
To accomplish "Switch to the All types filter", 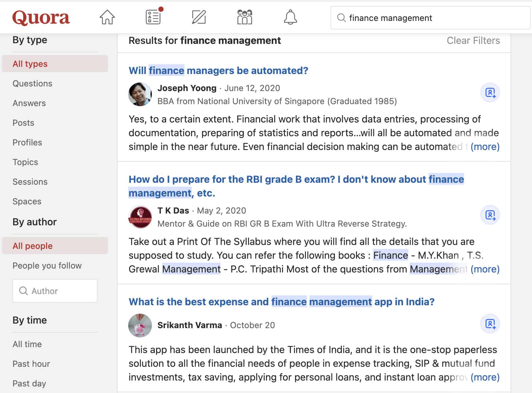I will tap(29, 64).
